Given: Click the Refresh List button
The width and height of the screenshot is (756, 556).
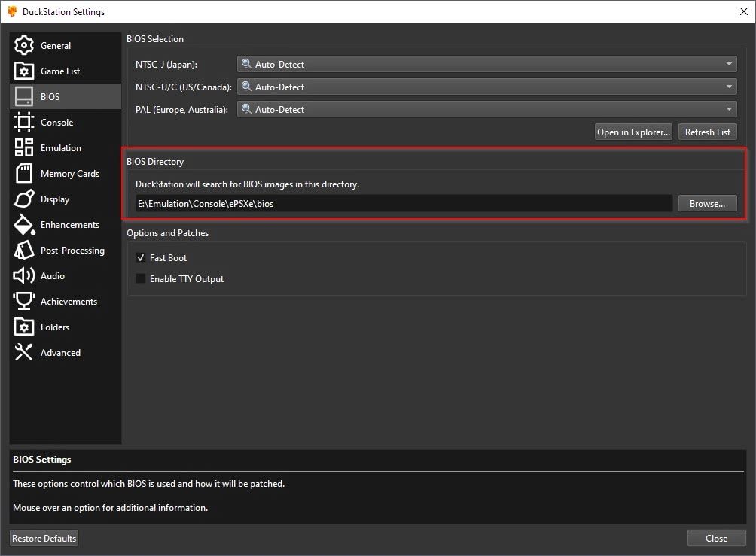Looking at the screenshot, I should pos(707,132).
